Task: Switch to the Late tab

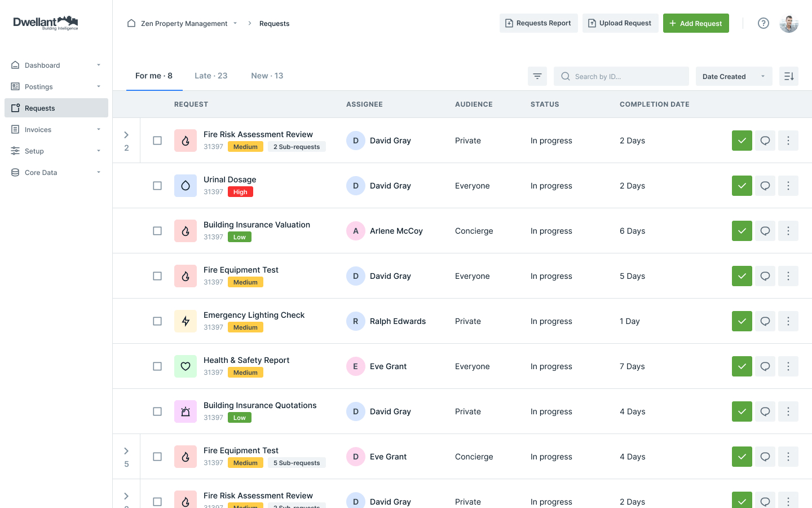Action: pyautogui.click(x=211, y=75)
